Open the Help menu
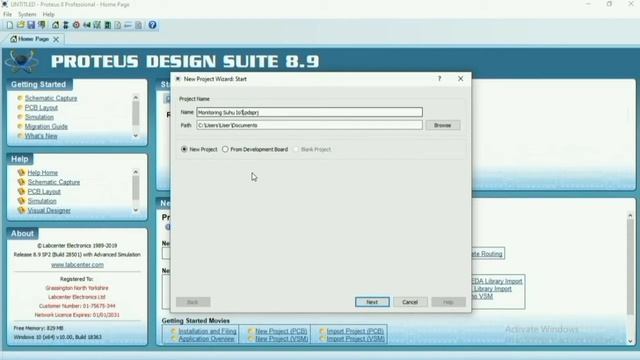640x360 pixels. click(x=48, y=14)
